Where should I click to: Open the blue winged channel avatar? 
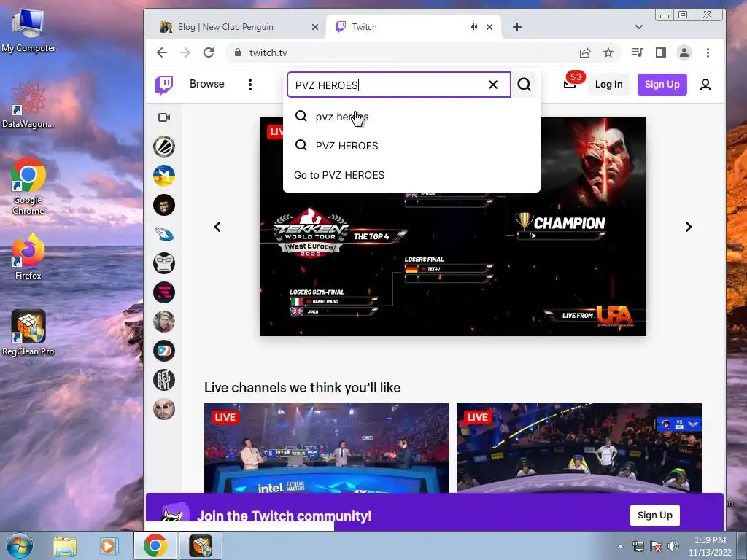164,234
